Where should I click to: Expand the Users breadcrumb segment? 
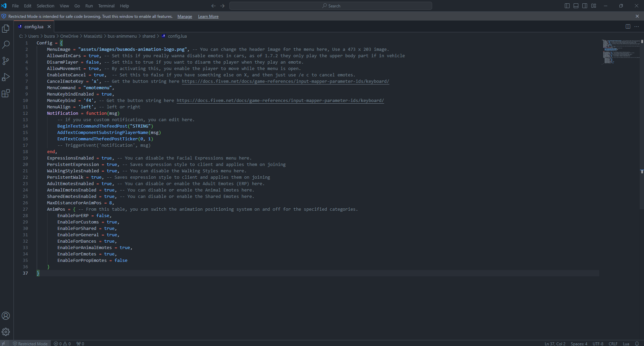tap(33, 36)
